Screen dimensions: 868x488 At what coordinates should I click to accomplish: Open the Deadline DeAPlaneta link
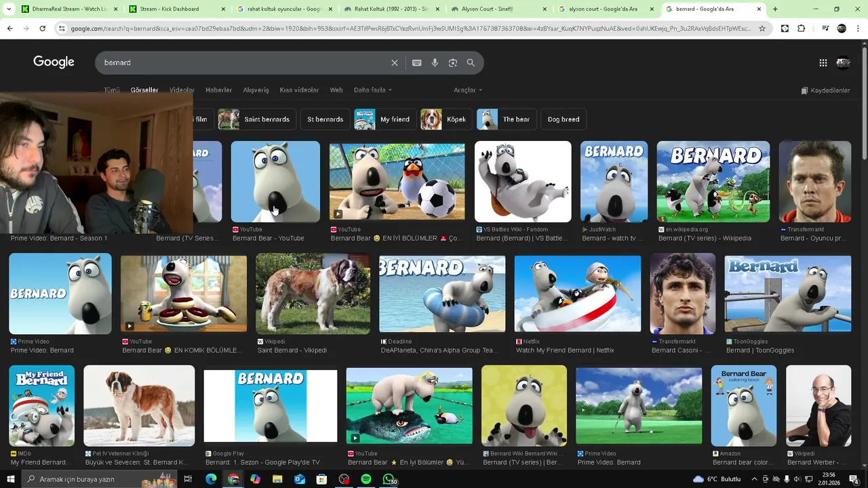[x=439, y=350]
